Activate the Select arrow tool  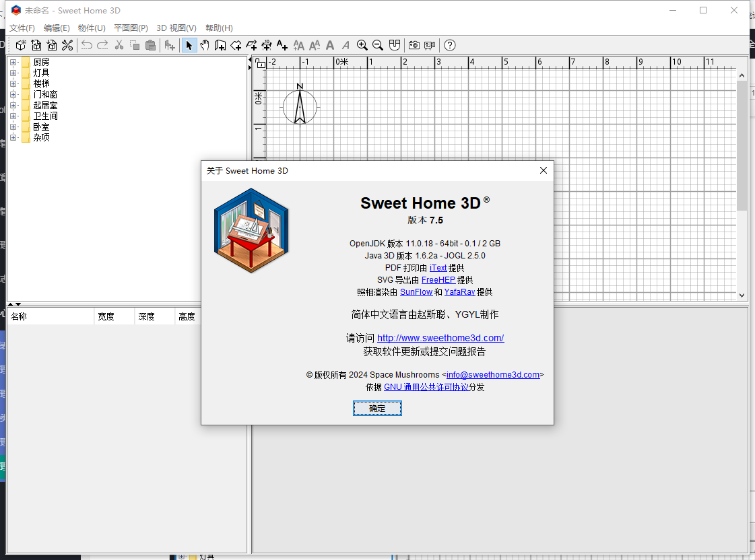point(189,45)
